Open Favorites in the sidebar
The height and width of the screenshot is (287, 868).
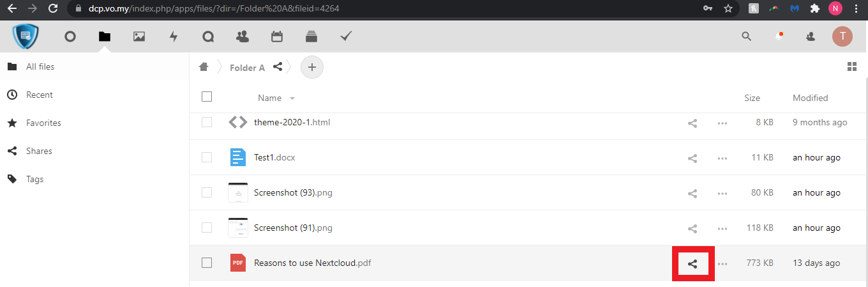(43, 123)
